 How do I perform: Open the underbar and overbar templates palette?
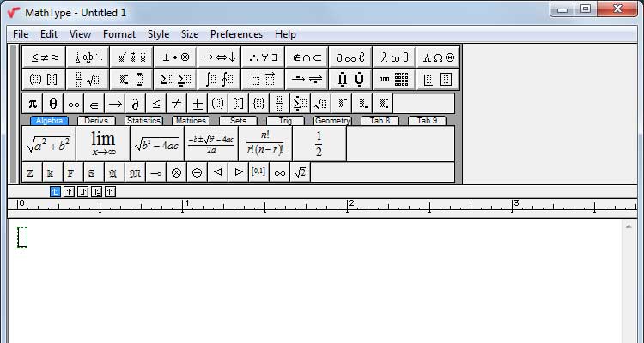pyautogui.click(x=264, y=79)
